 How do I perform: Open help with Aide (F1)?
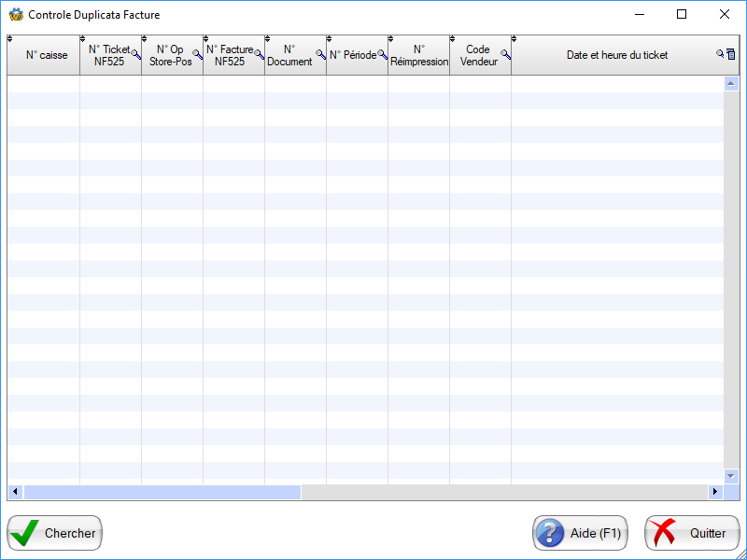coord(580,533)
